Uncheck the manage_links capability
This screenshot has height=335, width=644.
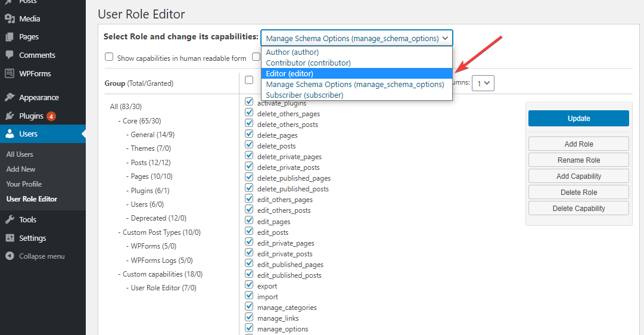coord(249,317)
